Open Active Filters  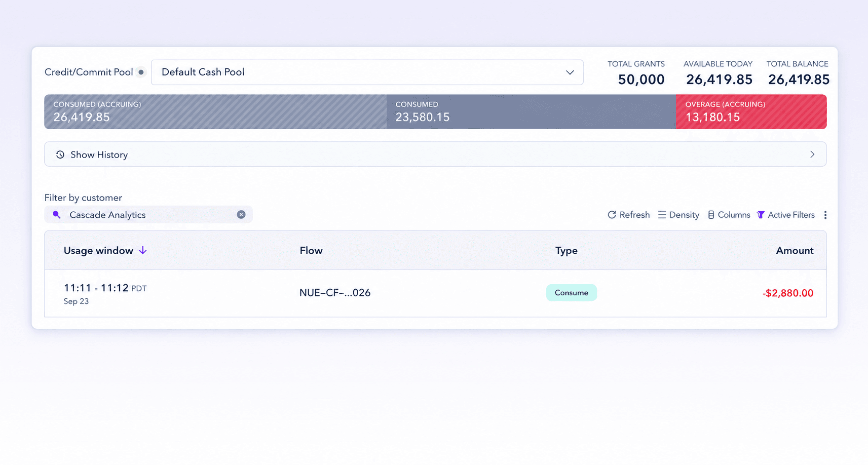786,215
